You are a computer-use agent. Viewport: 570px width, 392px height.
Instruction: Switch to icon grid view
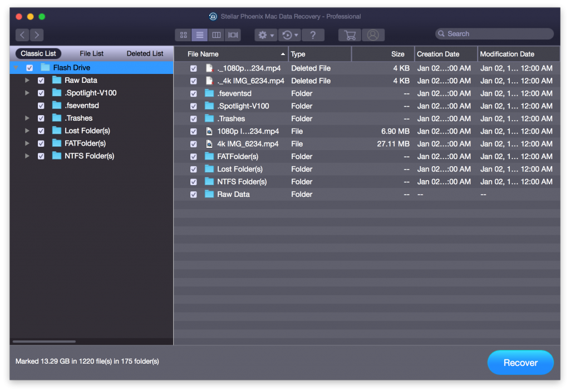[183, 35]
